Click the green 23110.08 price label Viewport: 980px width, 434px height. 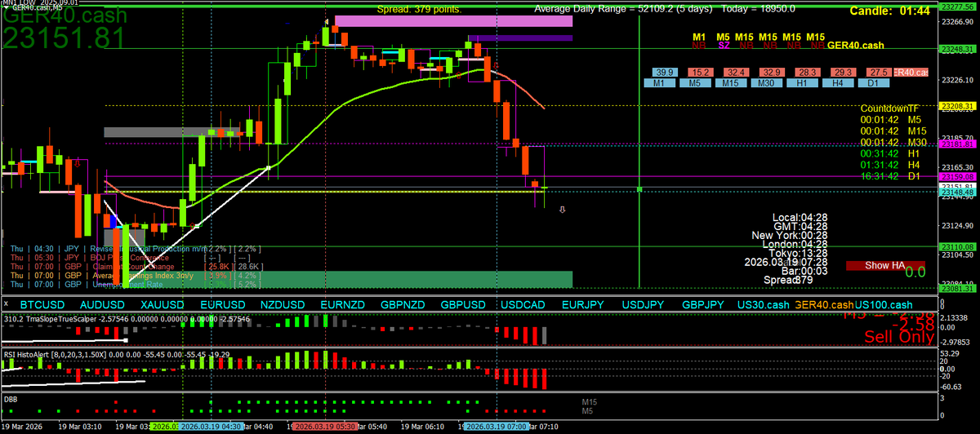coord(955,246)
